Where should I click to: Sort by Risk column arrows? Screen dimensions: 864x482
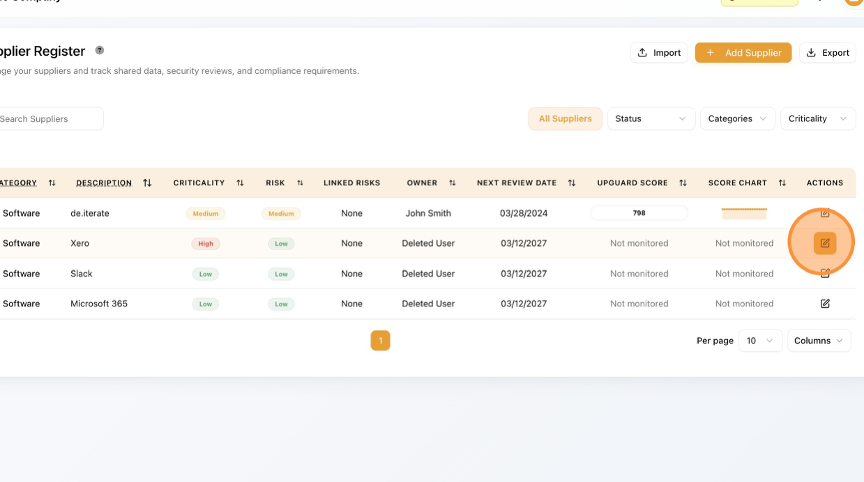(x=300, y=183)
